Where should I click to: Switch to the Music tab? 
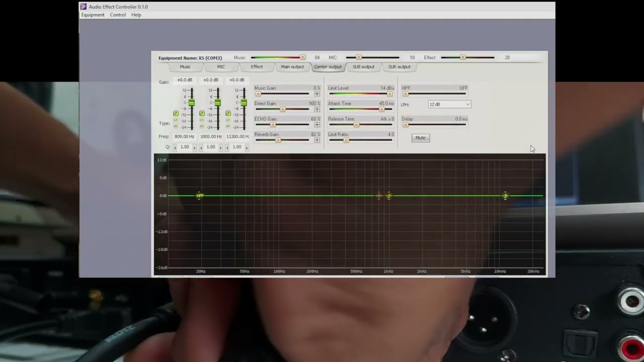pyautogui.click(x=185, y=67)
